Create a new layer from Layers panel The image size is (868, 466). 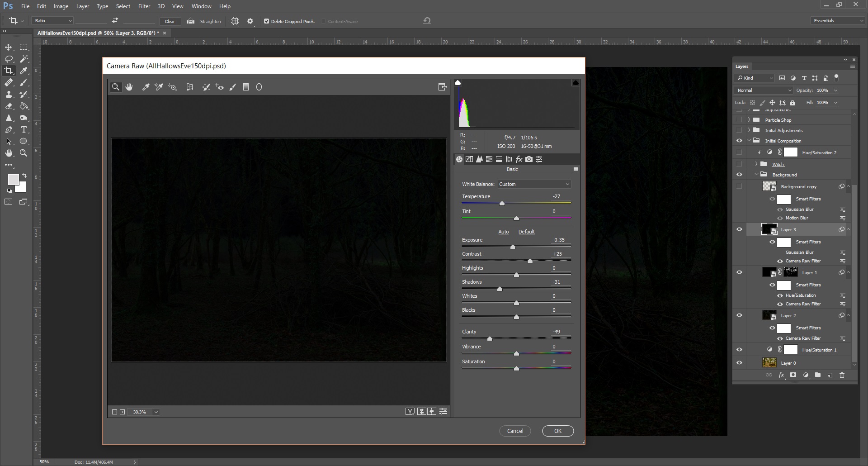[830, 375]
